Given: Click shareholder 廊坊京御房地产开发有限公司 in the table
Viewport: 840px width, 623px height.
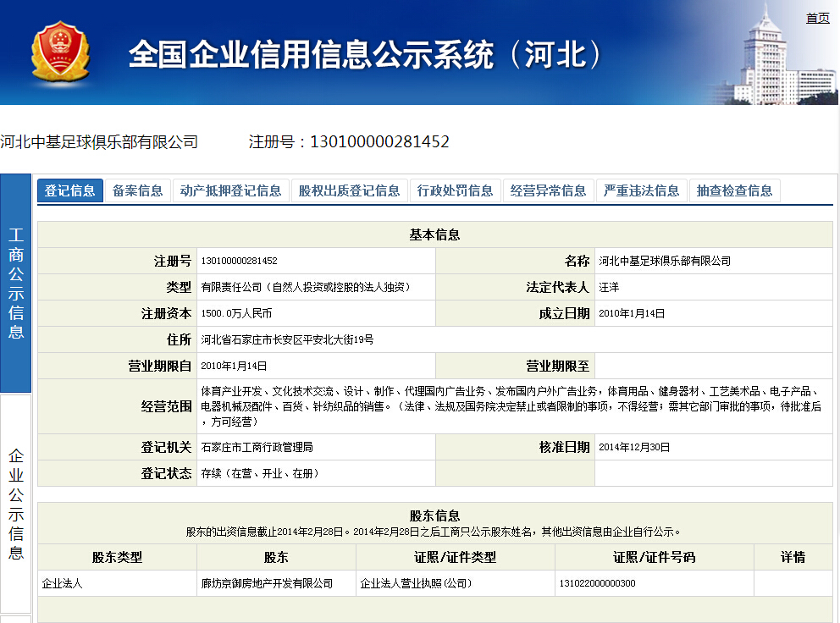Looking at the screenshot, I should pos(267,583).
